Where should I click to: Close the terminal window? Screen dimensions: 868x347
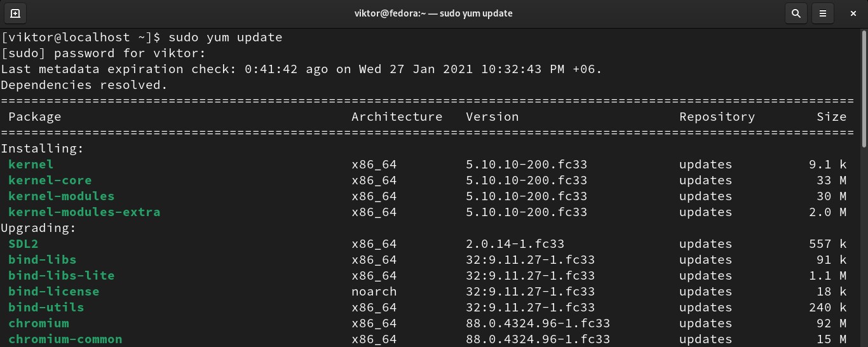click(854, 13)
